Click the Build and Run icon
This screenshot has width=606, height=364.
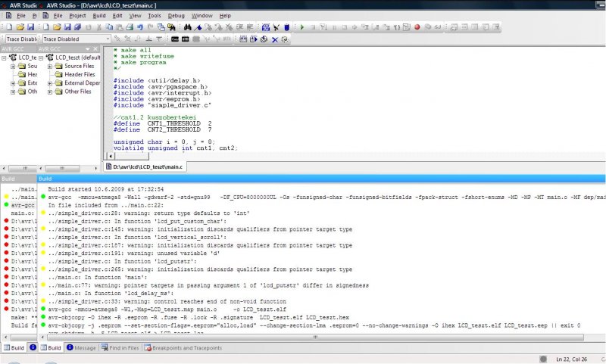coord(254,39)
